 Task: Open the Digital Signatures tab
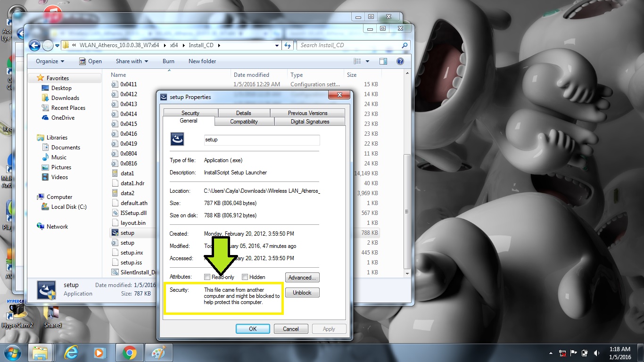(310, 122)
